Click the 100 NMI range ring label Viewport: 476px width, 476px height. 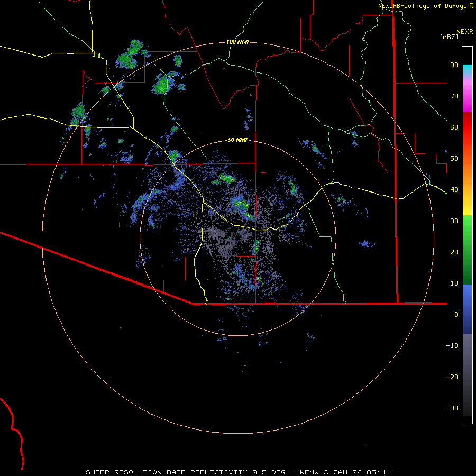pos(237,42)
